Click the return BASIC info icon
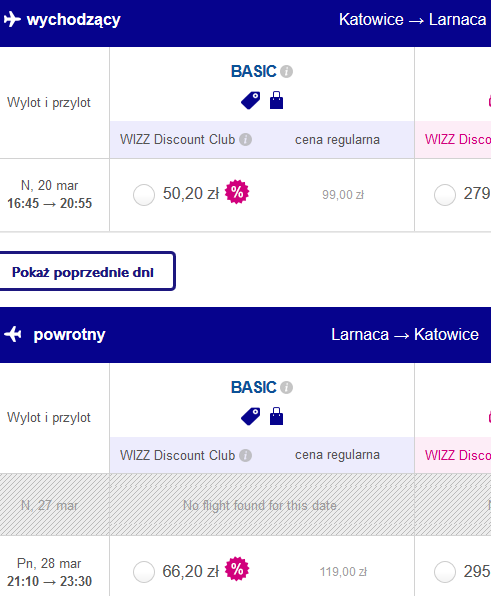Screen dimensions: 491x596 click(287, 387)
